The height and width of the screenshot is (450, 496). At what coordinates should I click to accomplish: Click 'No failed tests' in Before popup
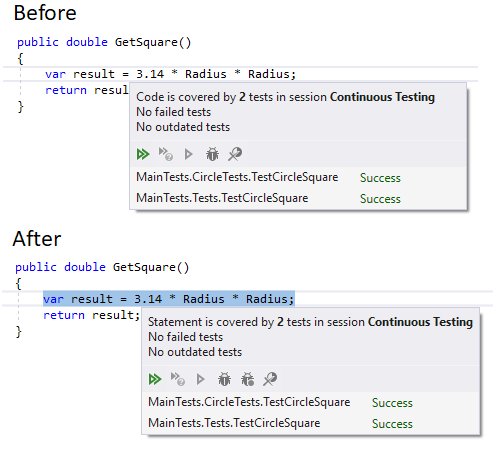click(x=173, y=112)
